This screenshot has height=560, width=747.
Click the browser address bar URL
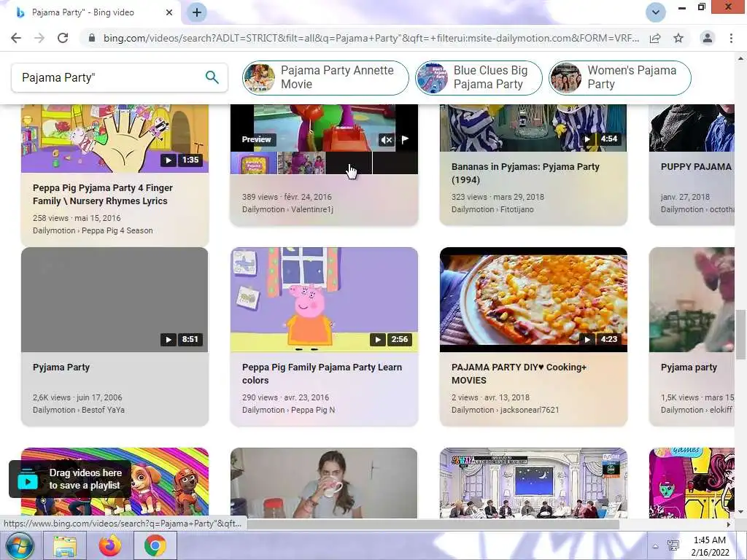(x=371, y=38)
